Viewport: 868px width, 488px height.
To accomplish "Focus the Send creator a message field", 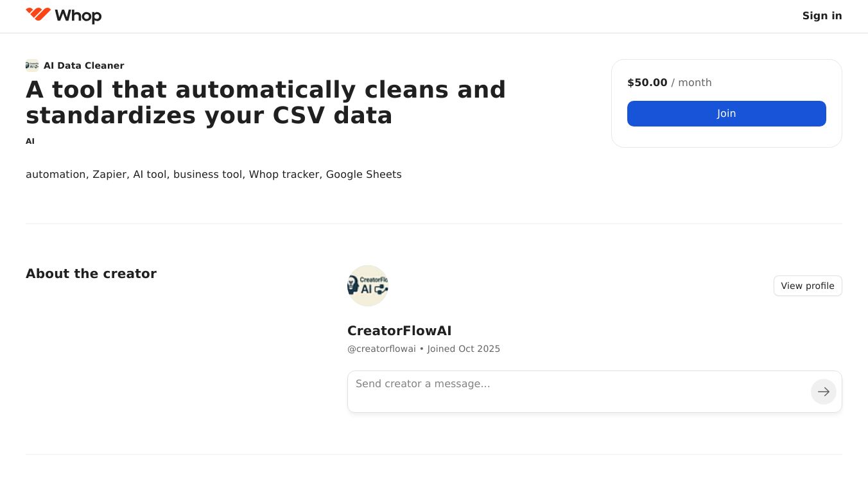I will (578, 391).
